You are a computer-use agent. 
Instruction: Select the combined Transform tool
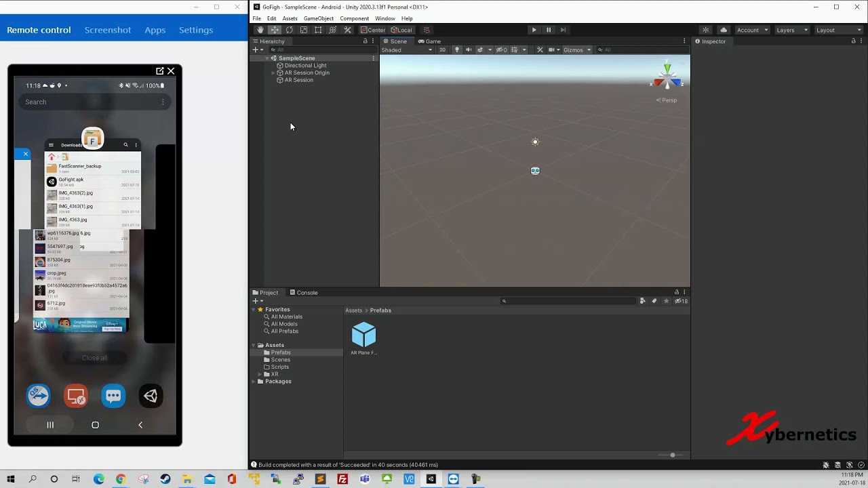click(x=332, y=30)
